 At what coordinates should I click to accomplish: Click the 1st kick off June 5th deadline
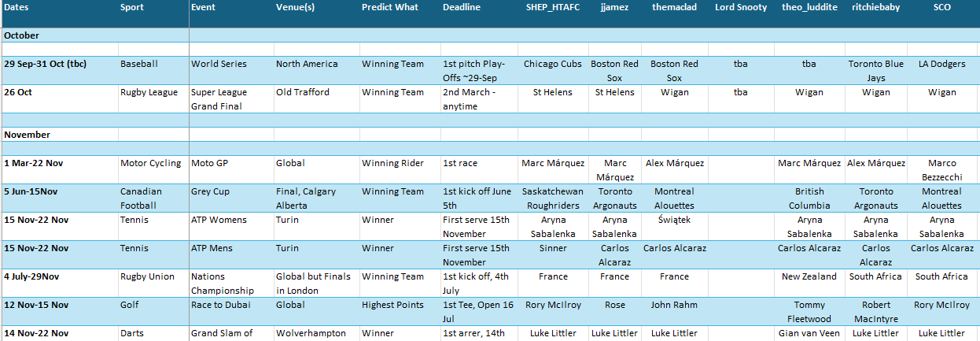coord(477,198)
